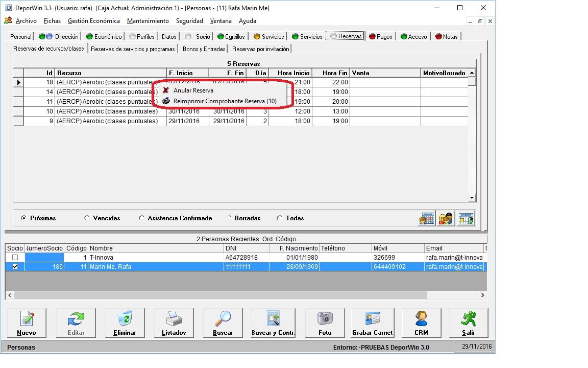Screen dimensions: 588x368
Task: Show all reservations with the Todas option
Action: coord(279,218)
